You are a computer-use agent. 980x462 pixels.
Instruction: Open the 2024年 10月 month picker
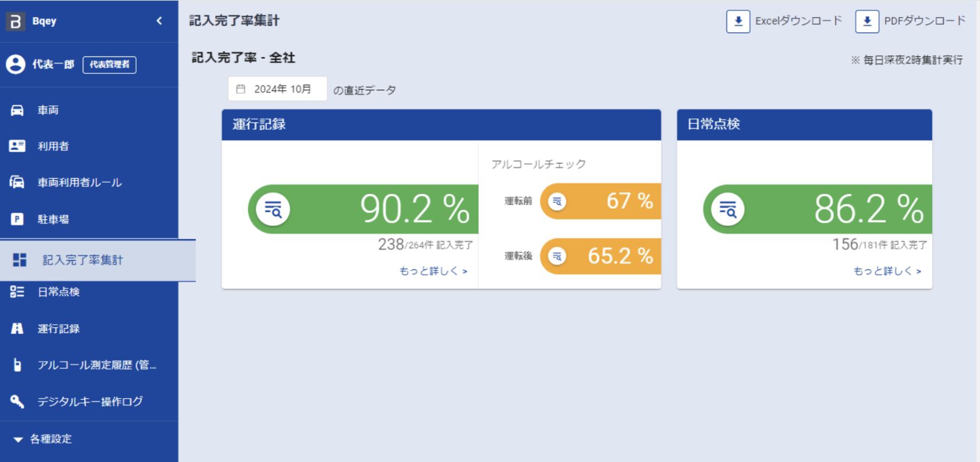coord(277,89)
